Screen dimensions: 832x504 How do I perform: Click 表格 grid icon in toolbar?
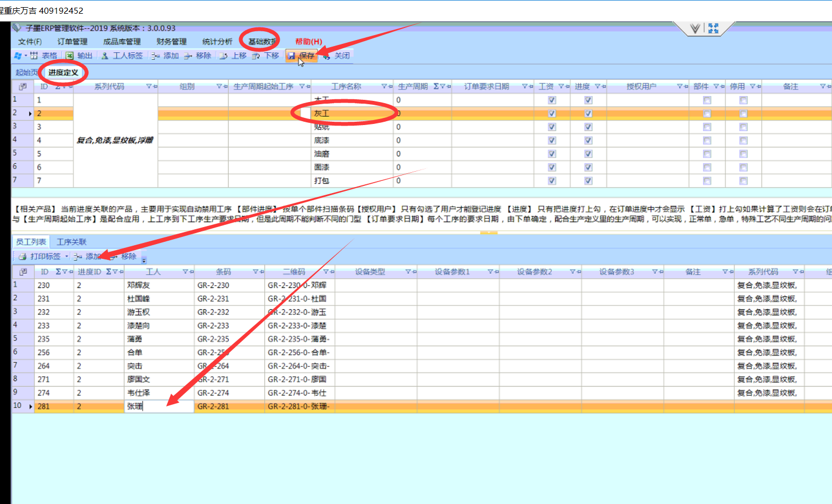click(34, 56)
